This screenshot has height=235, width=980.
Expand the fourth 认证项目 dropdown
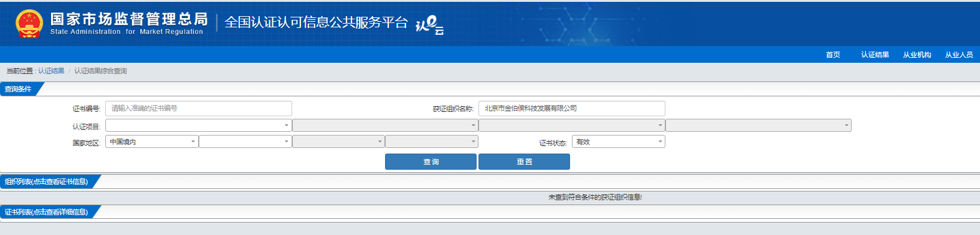pos(758,126)
